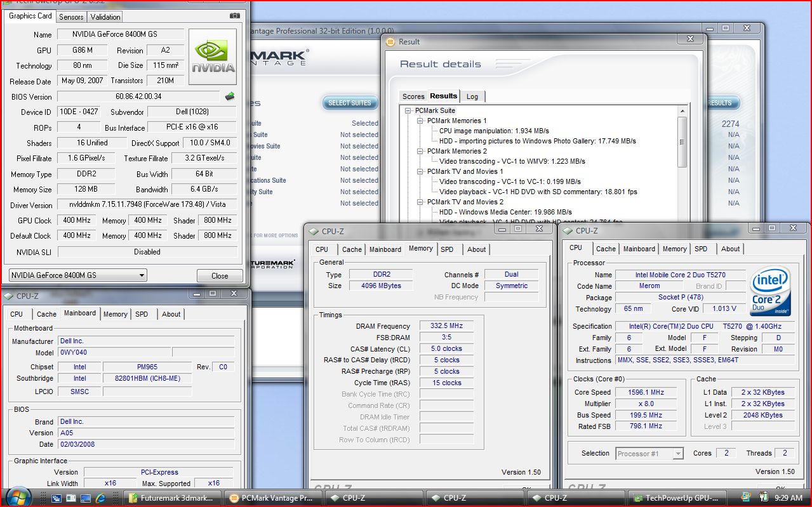Viewport: 812px width, 507px height.
Task: Collapse the PCMark Memories 1 node
Action: (x=420, y=121)
